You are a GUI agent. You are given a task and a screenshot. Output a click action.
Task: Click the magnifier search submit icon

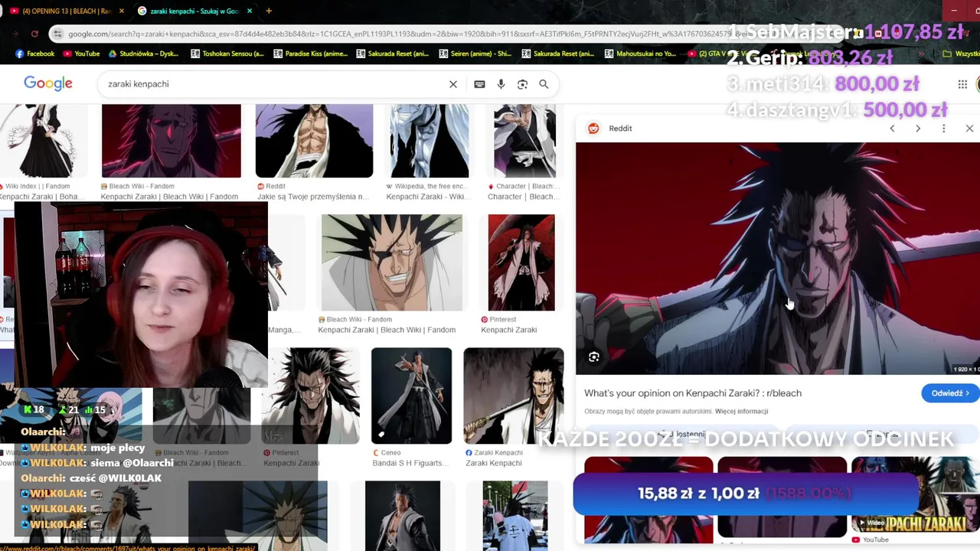coord(544,84)
